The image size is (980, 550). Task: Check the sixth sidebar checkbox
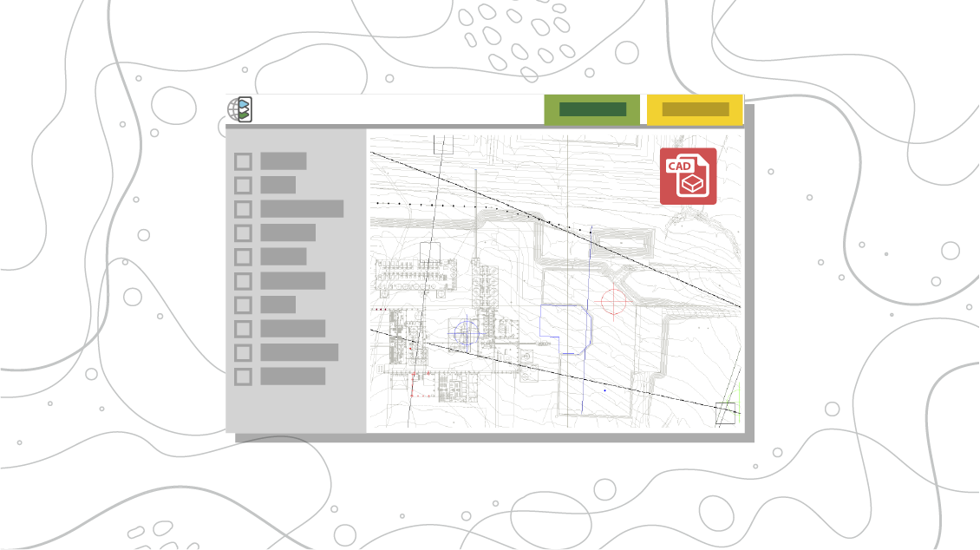click(x=243, y=281)
